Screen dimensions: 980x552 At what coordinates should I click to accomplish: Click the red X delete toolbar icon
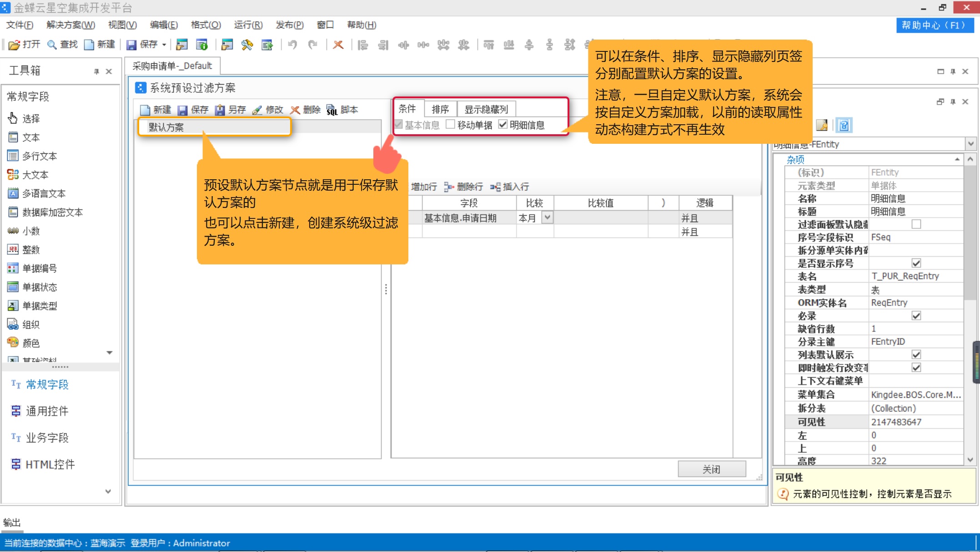(338, 45)
